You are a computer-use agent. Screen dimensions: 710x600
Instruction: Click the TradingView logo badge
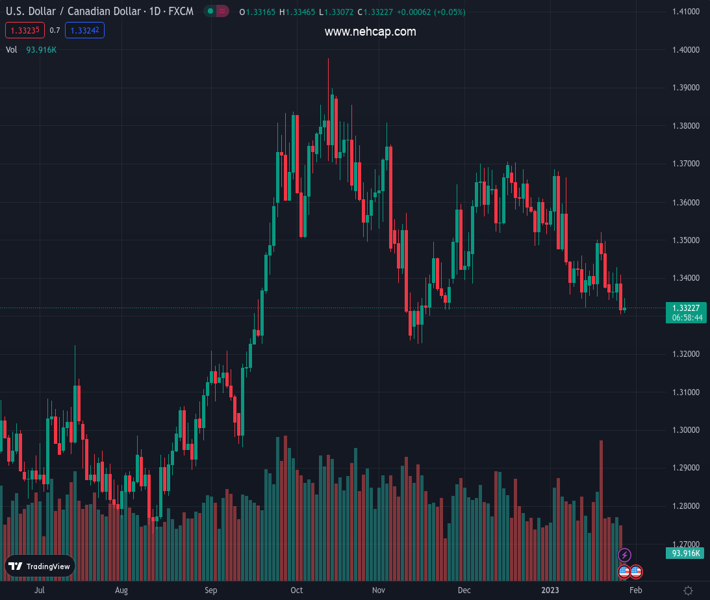tap(40, 566)
